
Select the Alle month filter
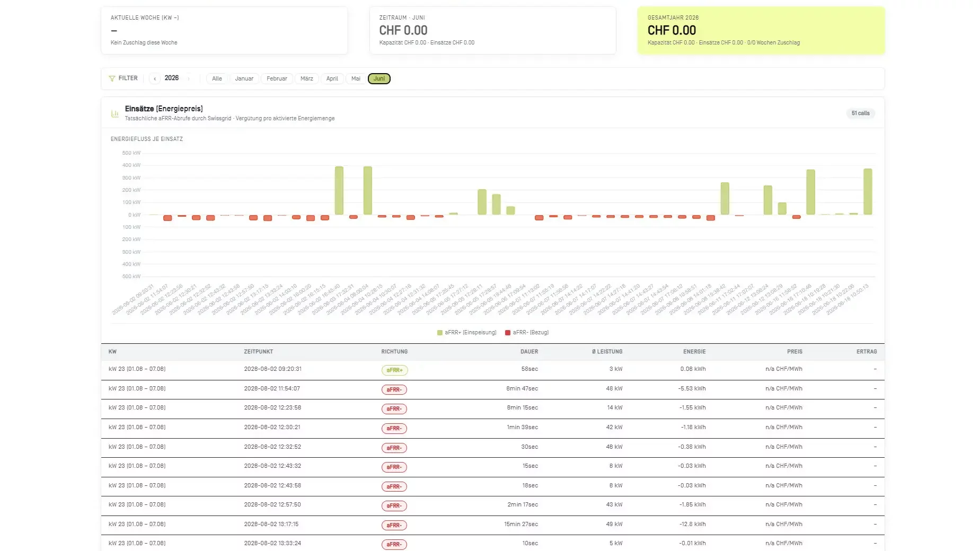(x=217, y=78)
